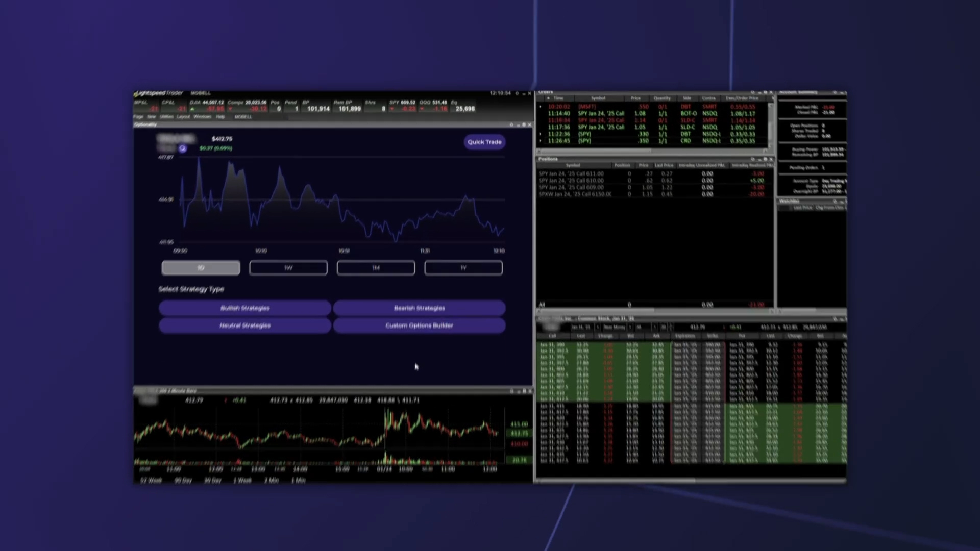Click maximize icon on bar chart panel

[524, 391]
